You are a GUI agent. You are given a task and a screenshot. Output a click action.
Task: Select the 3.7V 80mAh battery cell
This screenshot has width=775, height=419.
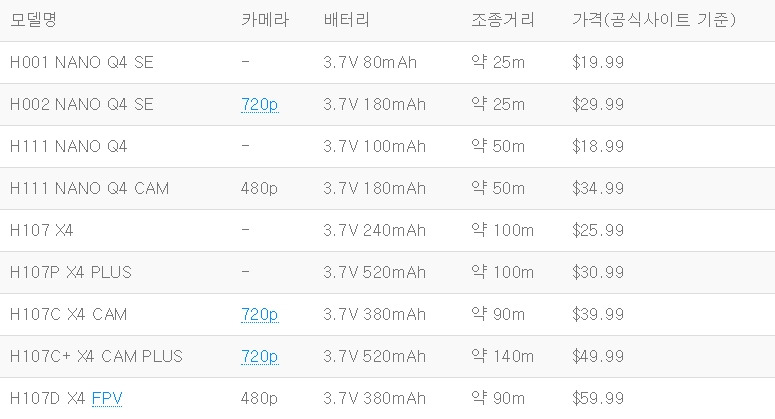[370, 62]
